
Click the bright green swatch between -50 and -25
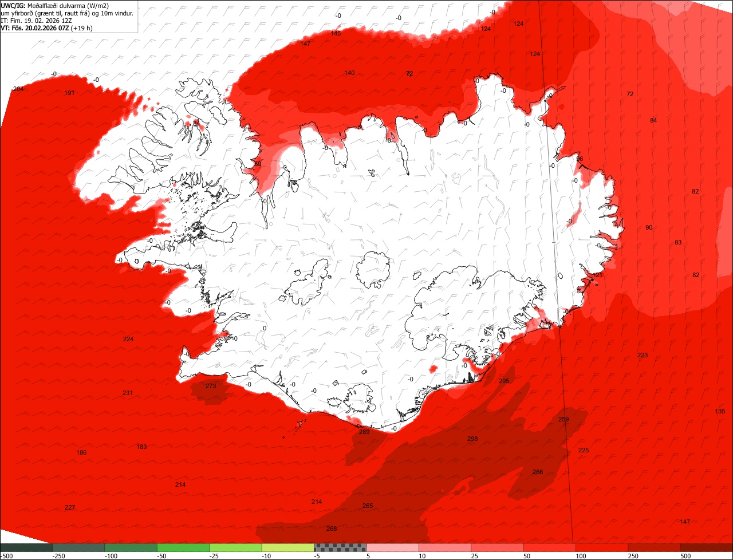point(183,547)
